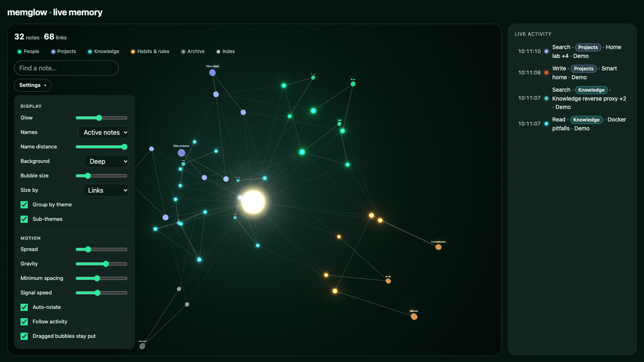This screenshot has height=362, width=644.
Task: Toggle the Index legend item
Action: coord(225,51)
